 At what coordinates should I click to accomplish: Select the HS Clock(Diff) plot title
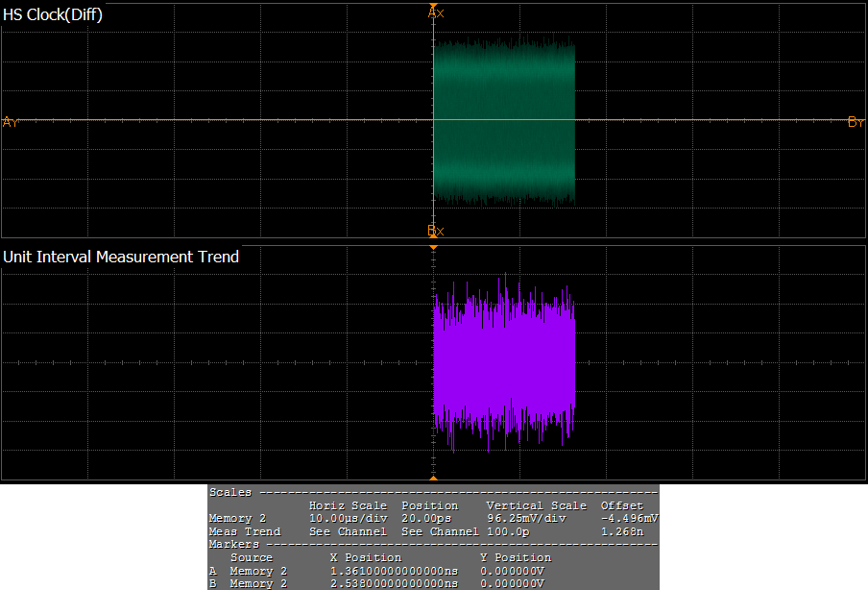[x=53, y=14]
